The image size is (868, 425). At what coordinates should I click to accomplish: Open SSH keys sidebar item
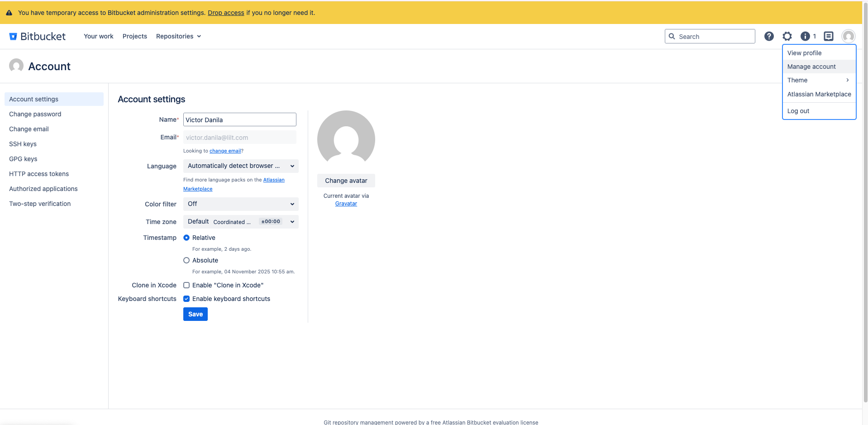click(x=54, y=144)
